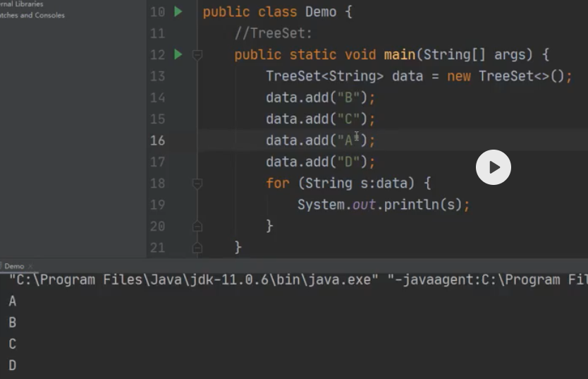Click line number 19 in the gutter
The width and height of the screenshot is (588, 379).
pos(157,205)
